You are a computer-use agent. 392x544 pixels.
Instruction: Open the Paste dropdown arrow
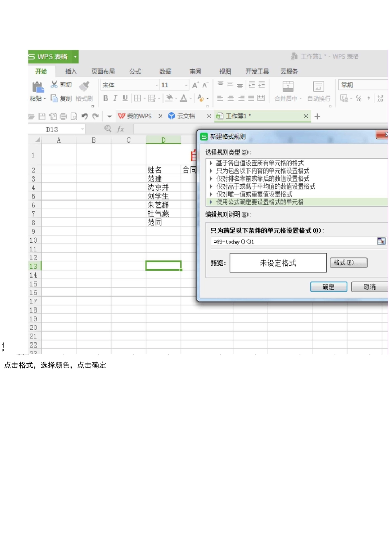(45, 99)
